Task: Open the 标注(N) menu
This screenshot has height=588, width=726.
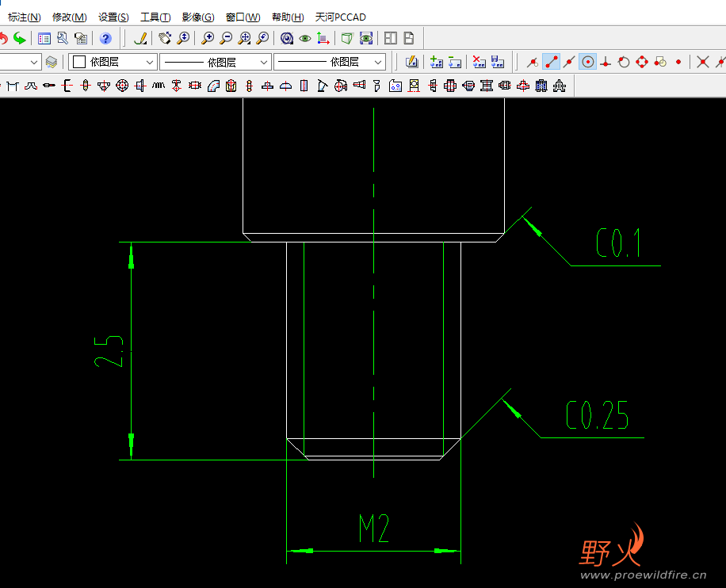Action: (24, 17)
